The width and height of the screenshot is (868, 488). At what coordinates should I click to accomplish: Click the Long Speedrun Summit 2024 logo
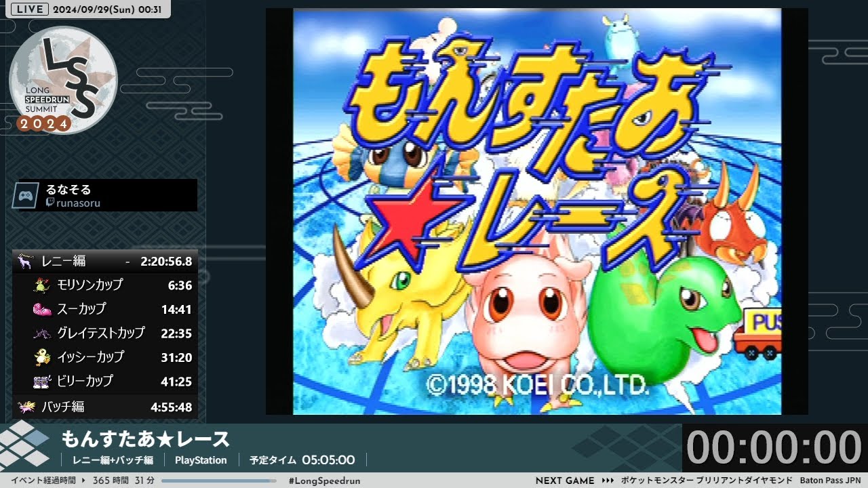(x=62, y=80)
